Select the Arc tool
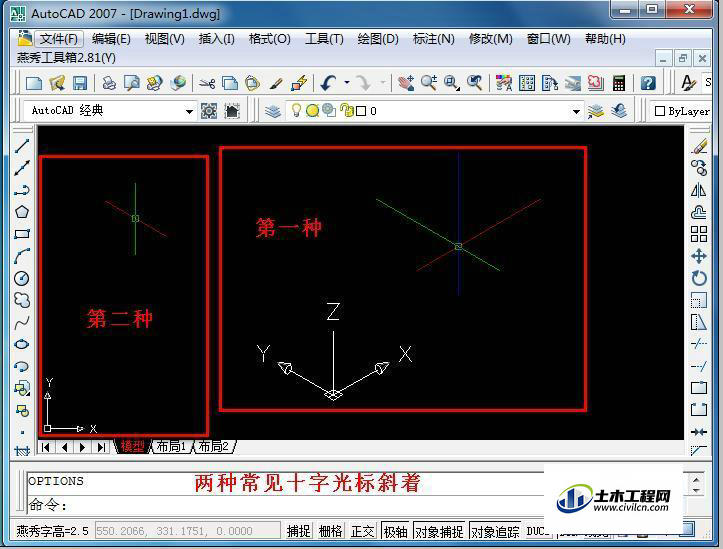 pyautogui.click(x=22, y=256)
